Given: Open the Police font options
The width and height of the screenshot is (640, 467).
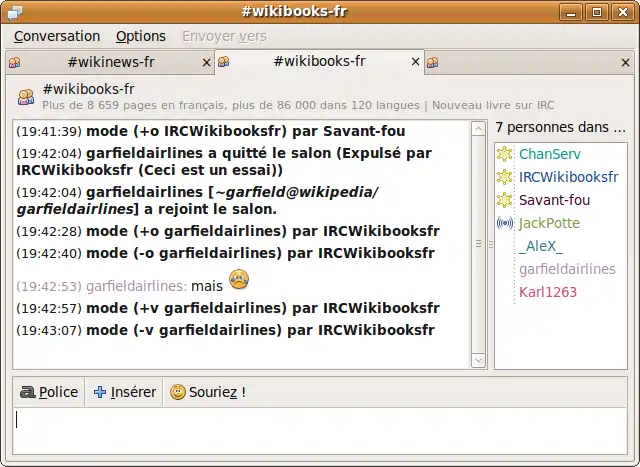Looking at the screenshot, I should pos(49,392).
